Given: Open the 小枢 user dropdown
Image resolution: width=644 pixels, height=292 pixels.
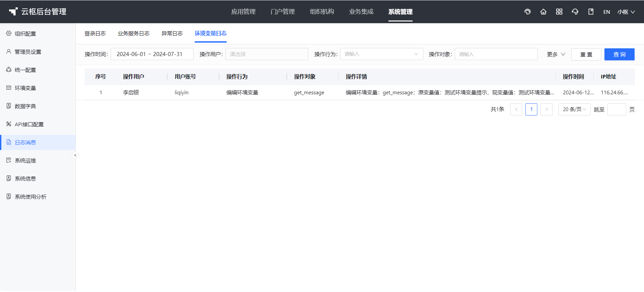Looking at the screenshot, I should pos(626,12).
